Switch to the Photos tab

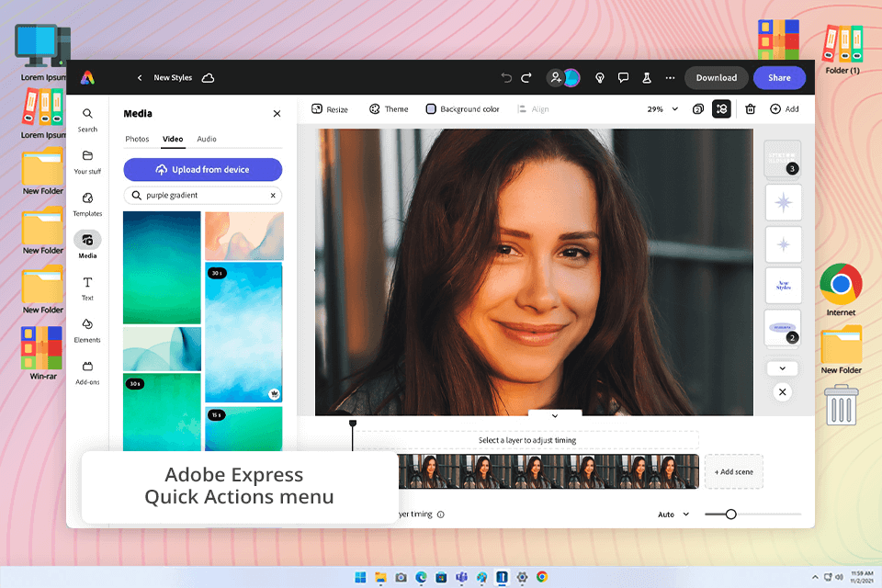pos(137,139)
